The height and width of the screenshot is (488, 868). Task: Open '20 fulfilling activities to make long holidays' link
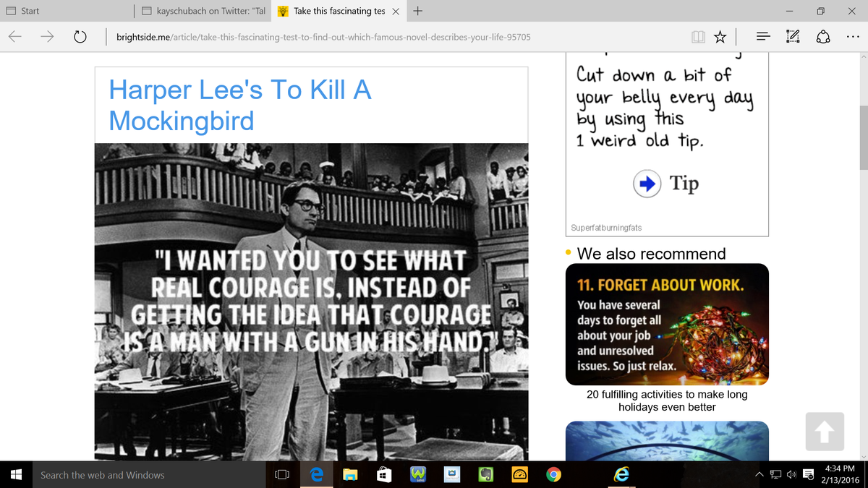click(x=667, y=401)
